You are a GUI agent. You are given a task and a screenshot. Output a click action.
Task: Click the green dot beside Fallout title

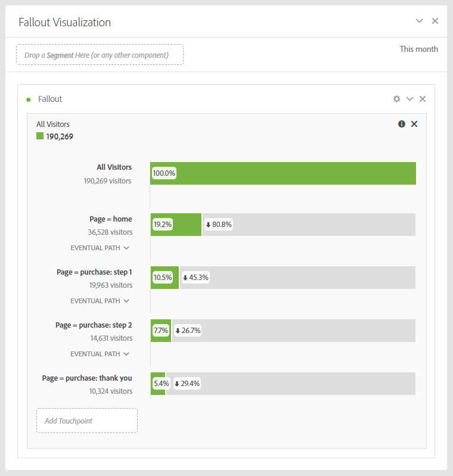(x=29, y=99)
